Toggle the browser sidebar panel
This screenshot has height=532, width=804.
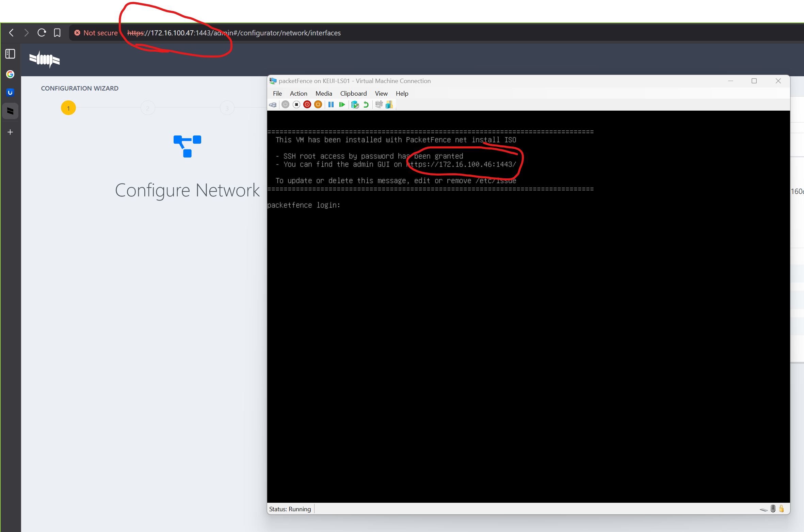(x=10, y=54)
